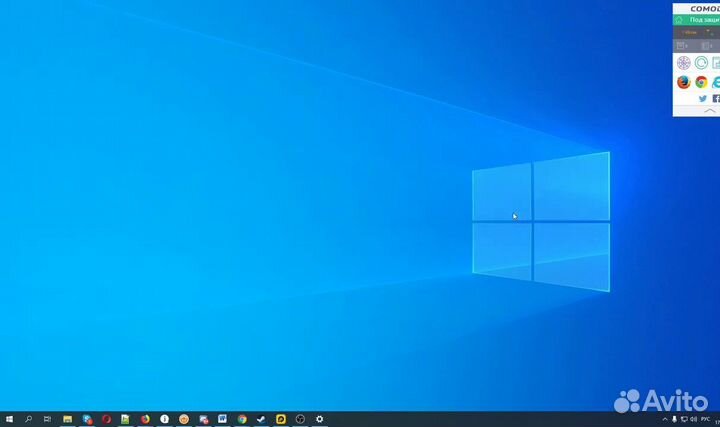Launch Steam from the taskbar
The image size is (720, 427).
point(262,419)
